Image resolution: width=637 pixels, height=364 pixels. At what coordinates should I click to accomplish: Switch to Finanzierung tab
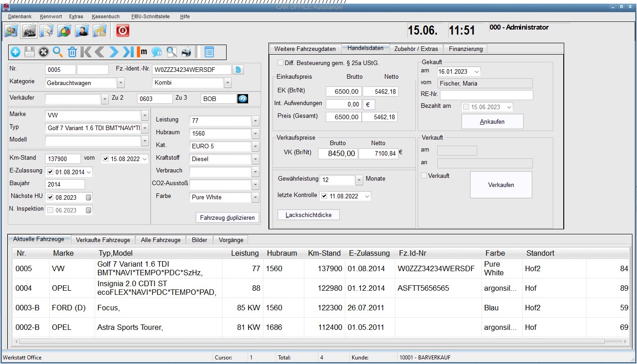(x=465, y=49)
